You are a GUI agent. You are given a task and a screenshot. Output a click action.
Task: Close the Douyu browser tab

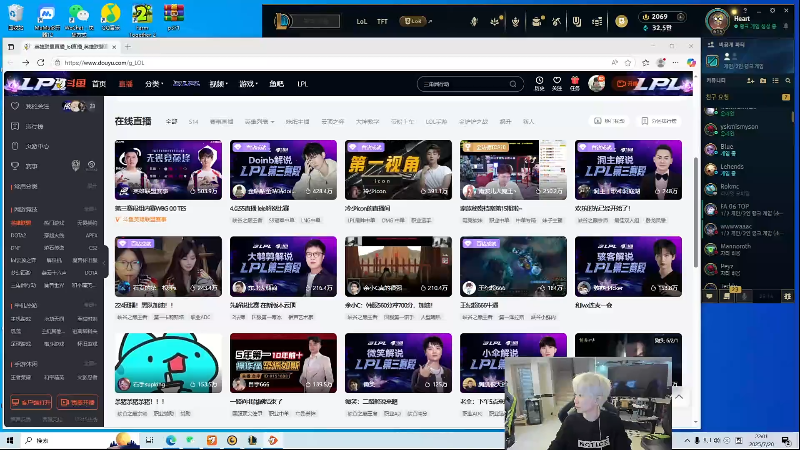[114, 46]
